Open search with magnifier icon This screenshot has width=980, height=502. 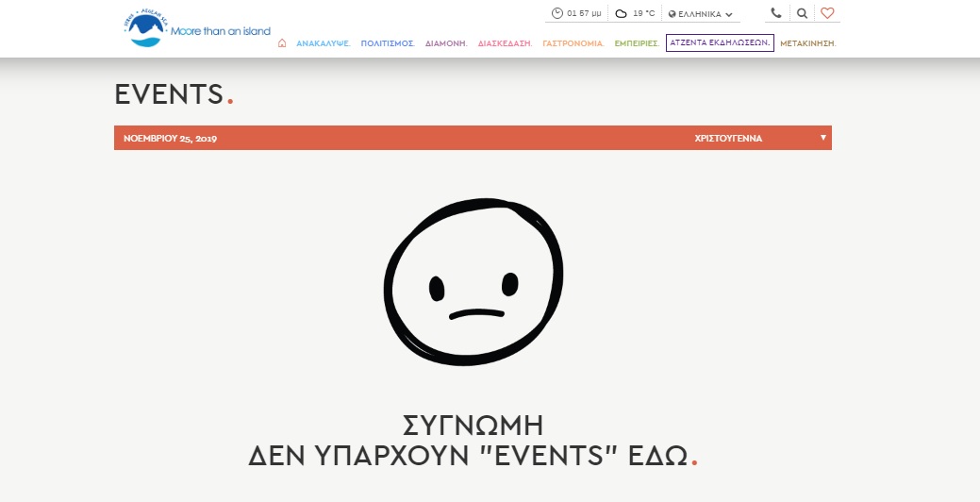point(802,13)
